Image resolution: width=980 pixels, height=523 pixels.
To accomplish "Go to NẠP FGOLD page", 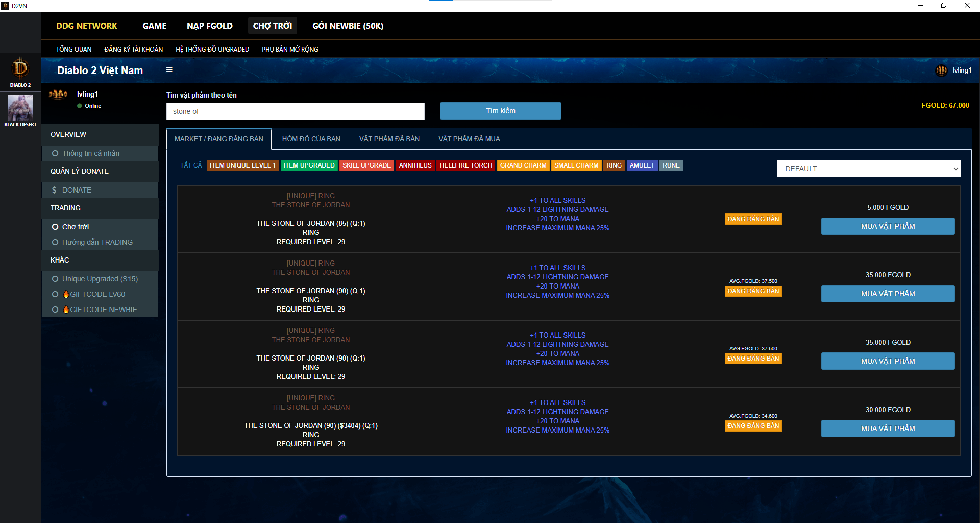I will click(210, 26).
